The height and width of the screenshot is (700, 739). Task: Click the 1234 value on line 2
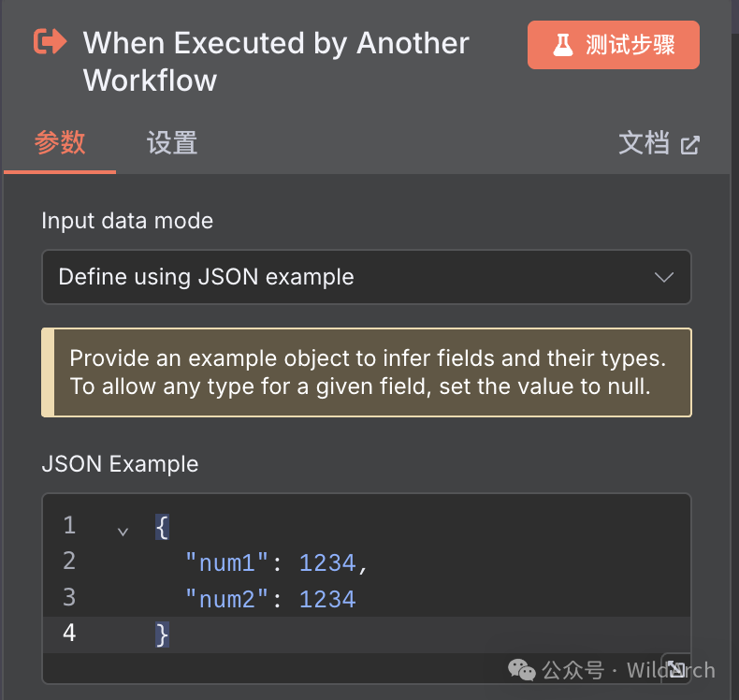click(327, 562)
